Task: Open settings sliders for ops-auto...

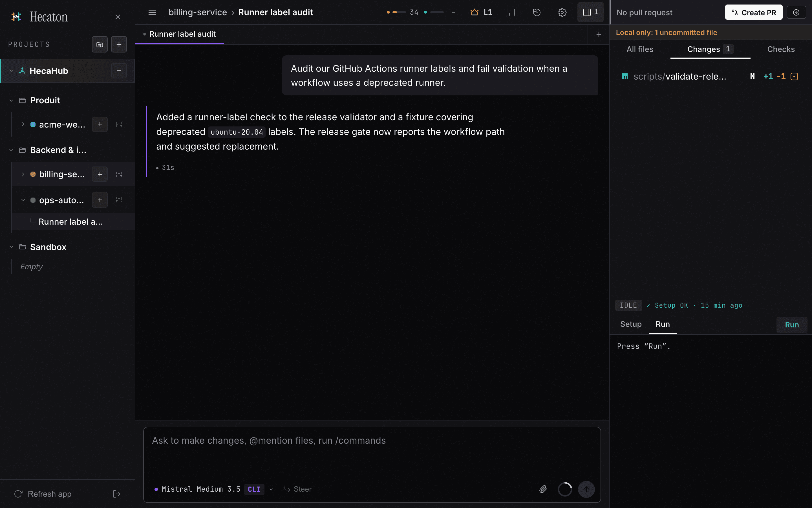Action: (119, 200)
